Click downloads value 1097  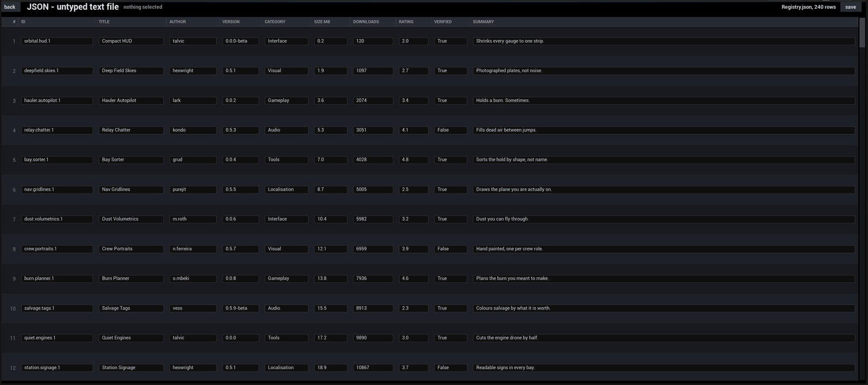[x=373, y=71]
